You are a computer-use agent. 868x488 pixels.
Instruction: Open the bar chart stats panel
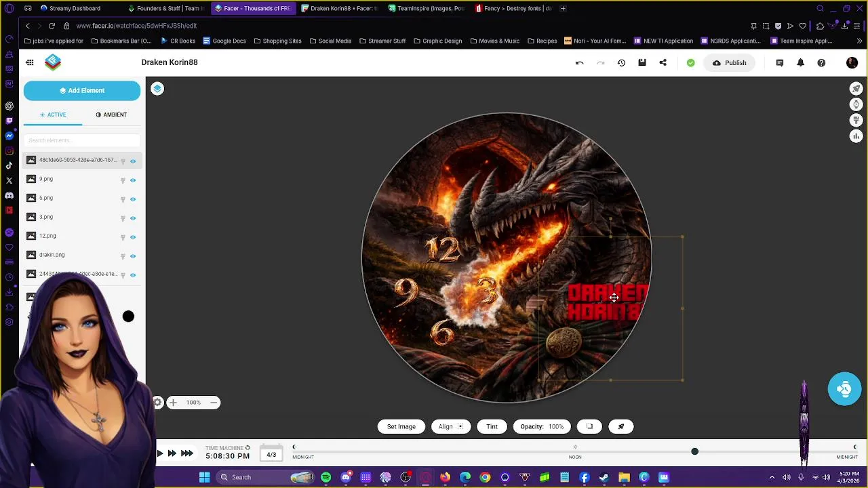point(856,136)
